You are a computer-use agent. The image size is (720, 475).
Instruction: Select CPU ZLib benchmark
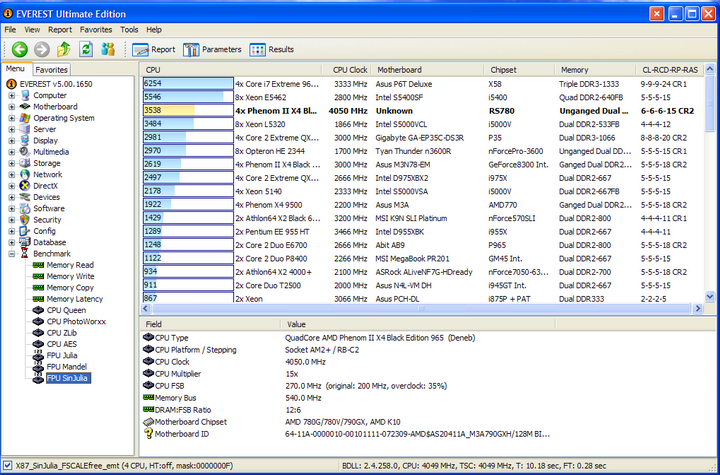click(62, 333)
